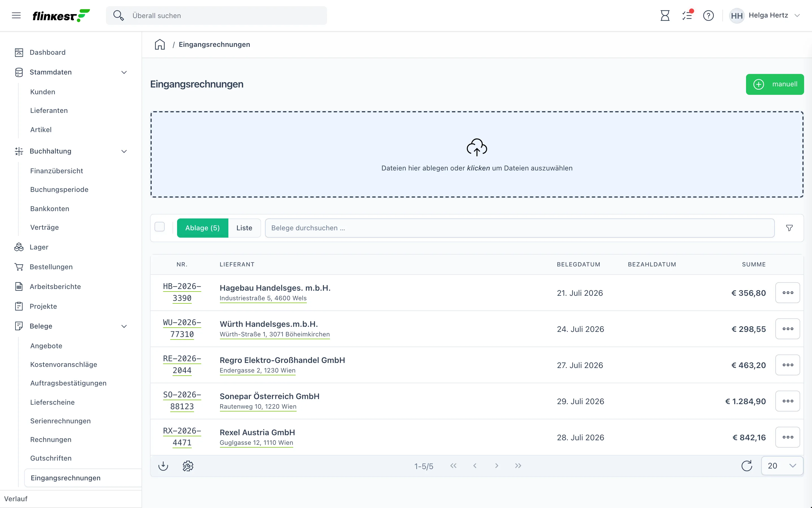Open the hamburger menu
812x508 pixels.
point(16,16)
